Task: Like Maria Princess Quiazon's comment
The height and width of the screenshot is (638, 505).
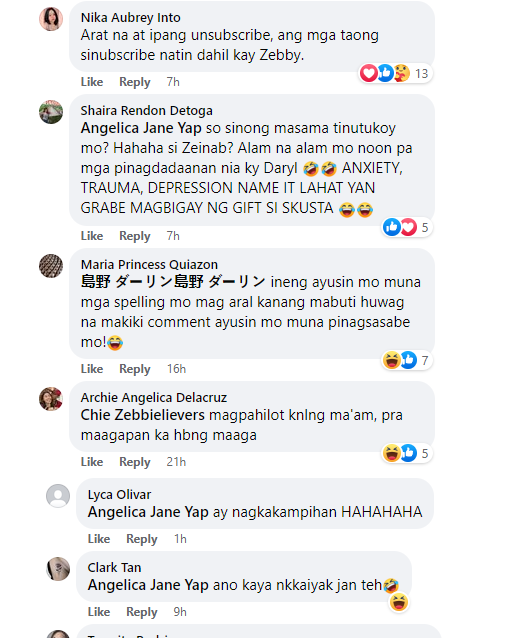Action: coord(92,369)
